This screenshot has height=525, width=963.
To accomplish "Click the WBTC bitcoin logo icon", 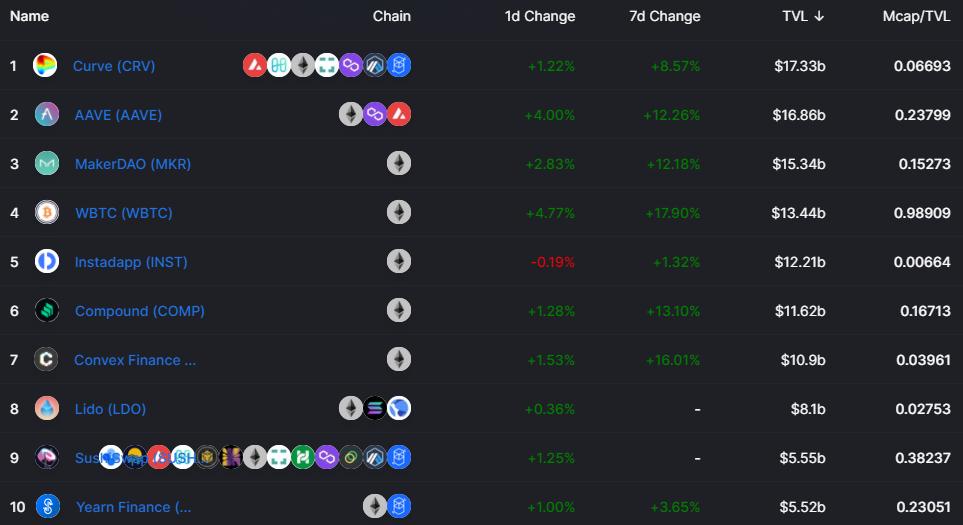I will [47, 212].
